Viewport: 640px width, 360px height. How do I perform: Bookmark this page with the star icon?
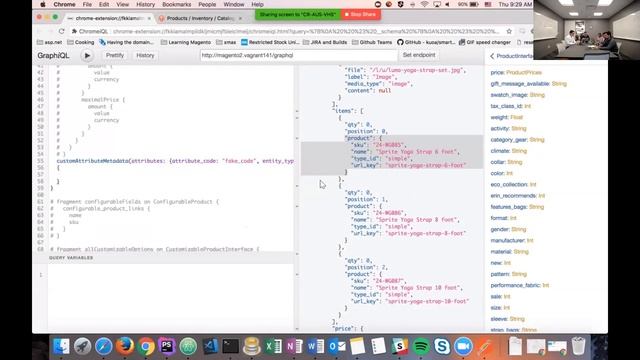pyautogui.click(x=509, y=31)
